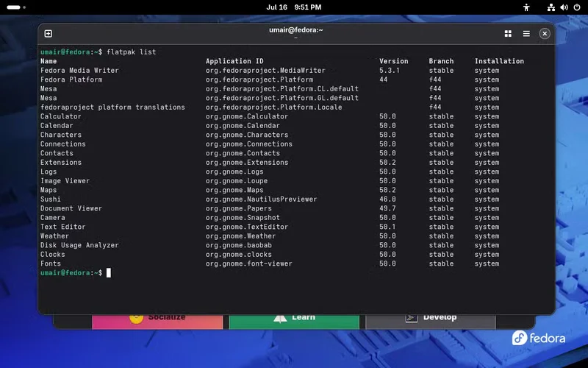This screenshot has width=588, height=368.
Task: Click 'Camera' name in list
Action: click(52, 217)
